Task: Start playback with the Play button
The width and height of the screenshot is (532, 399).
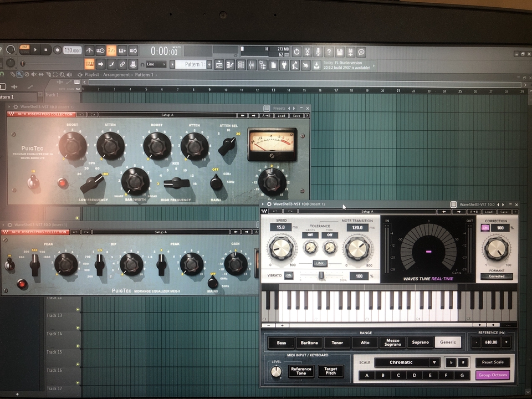Action: coord(35,50)
